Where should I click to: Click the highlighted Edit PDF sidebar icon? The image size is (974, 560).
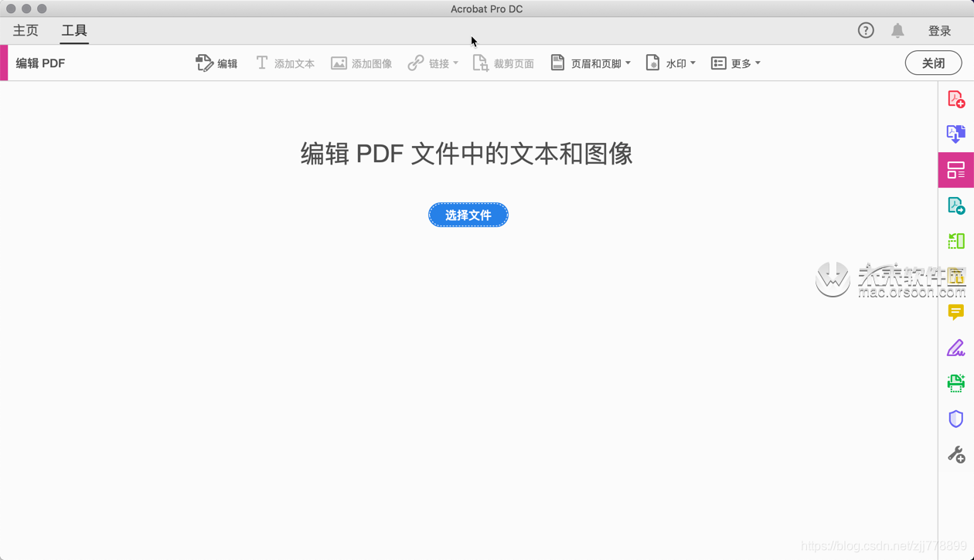pyautogui.click(x=956, y=170)
